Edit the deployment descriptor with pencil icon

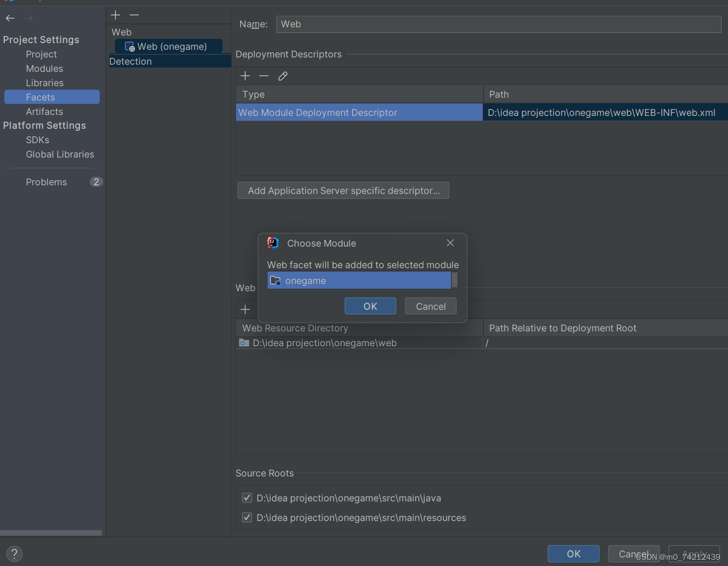282,76
